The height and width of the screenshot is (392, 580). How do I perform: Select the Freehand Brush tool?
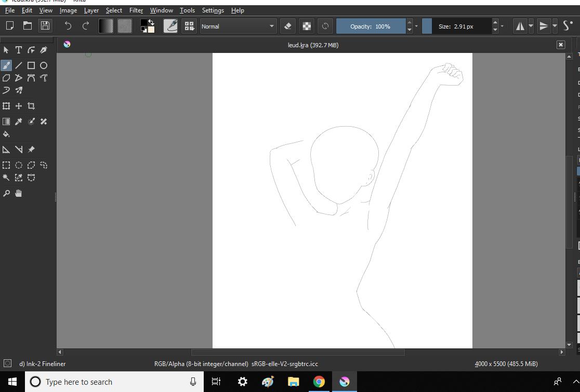(x=6, y=65)
